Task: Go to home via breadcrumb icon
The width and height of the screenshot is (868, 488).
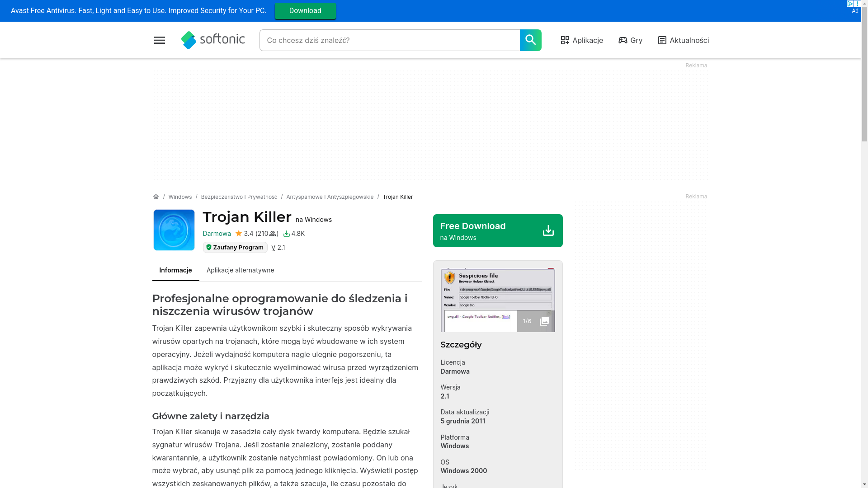Action: tap(156, 197)
